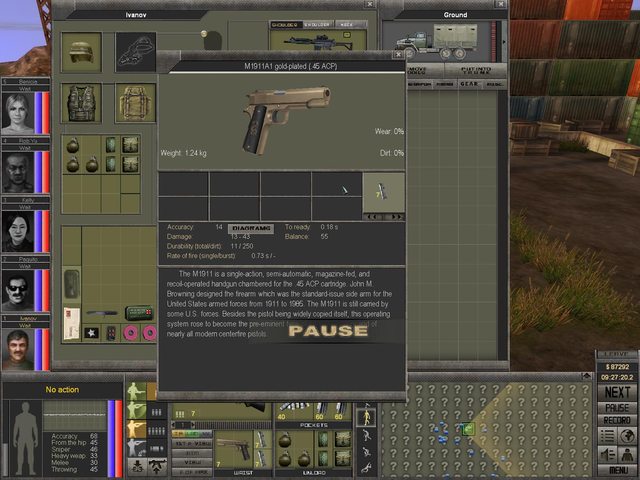Click the pistol magazine in the attachment slot

383,192
